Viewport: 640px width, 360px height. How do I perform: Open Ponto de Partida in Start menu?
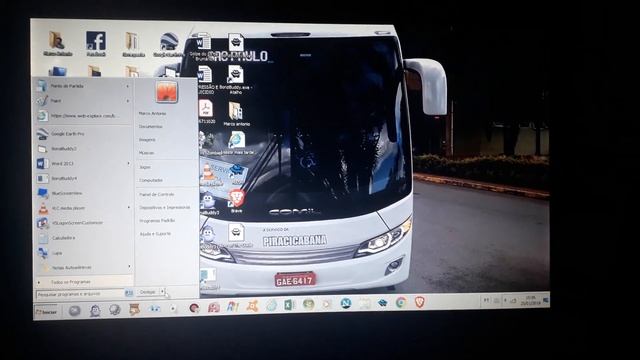click(83, 86)
